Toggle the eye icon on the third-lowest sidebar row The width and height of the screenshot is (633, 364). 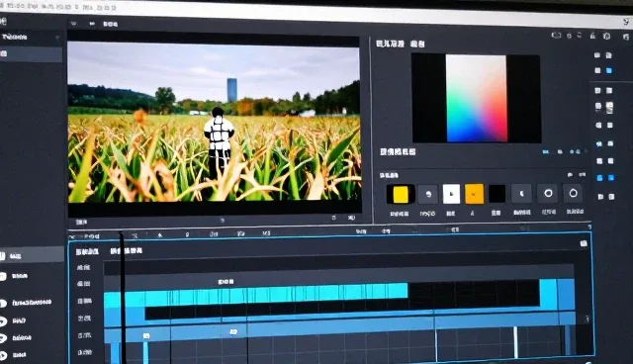3,320
